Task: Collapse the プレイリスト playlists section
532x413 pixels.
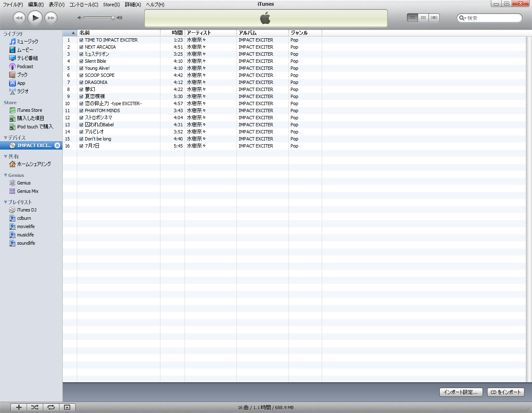Action: [5, 202]
